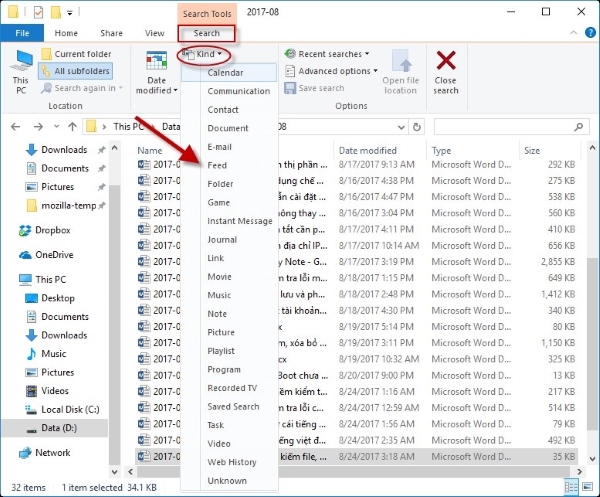The image size is (600, 497).
Task: Open the Kind dropdown button
Action: pyautogui.click(x=204, y=53)
